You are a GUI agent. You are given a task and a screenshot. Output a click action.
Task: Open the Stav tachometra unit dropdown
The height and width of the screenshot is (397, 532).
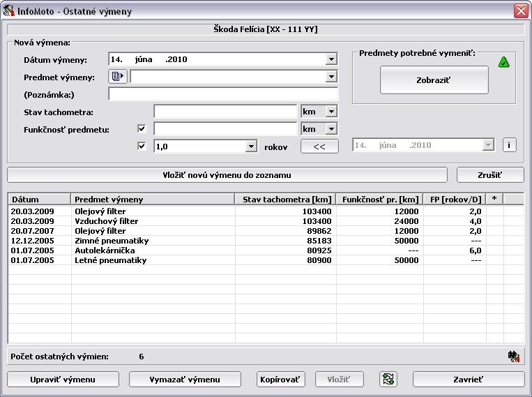pyautogui.click(x=331, y=112)
